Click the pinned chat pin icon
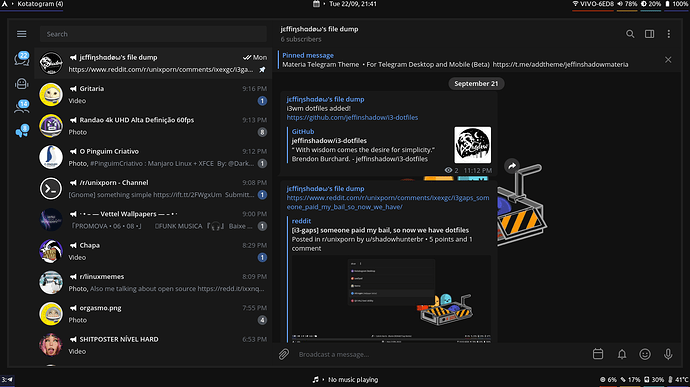The height and width of the screenshot is (387, 690). (x=262, y=70)
